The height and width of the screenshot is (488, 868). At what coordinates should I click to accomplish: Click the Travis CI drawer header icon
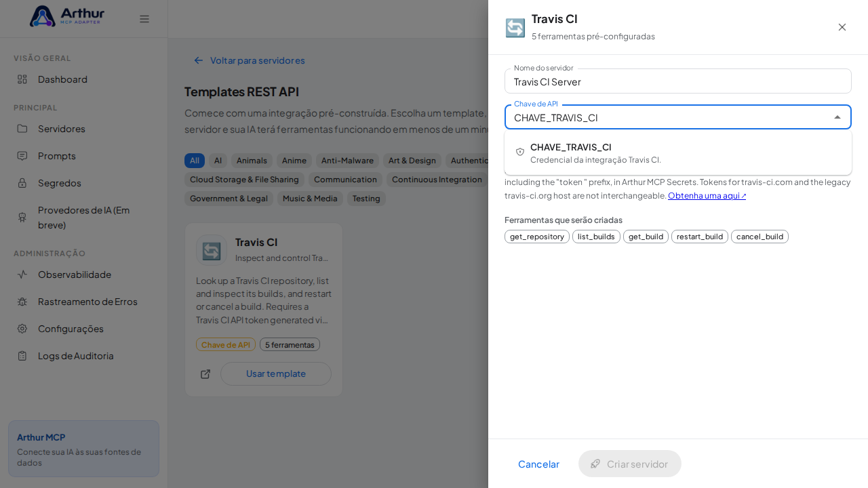[515, 28]
